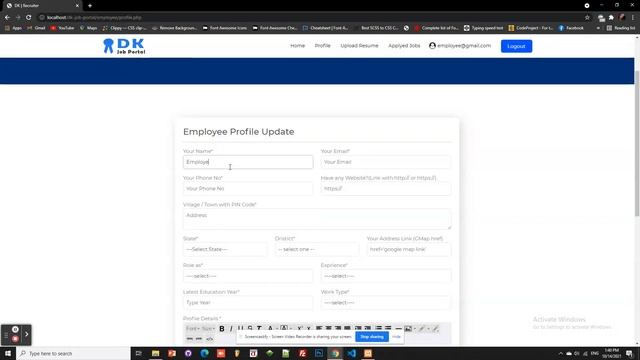
Task: Open the Gmail bookmark
Action: click(36, 28)
